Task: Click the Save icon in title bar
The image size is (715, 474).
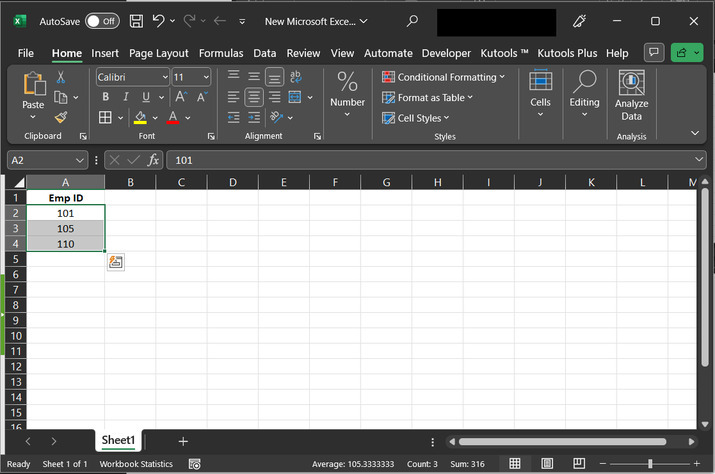Action: point(136,21)
